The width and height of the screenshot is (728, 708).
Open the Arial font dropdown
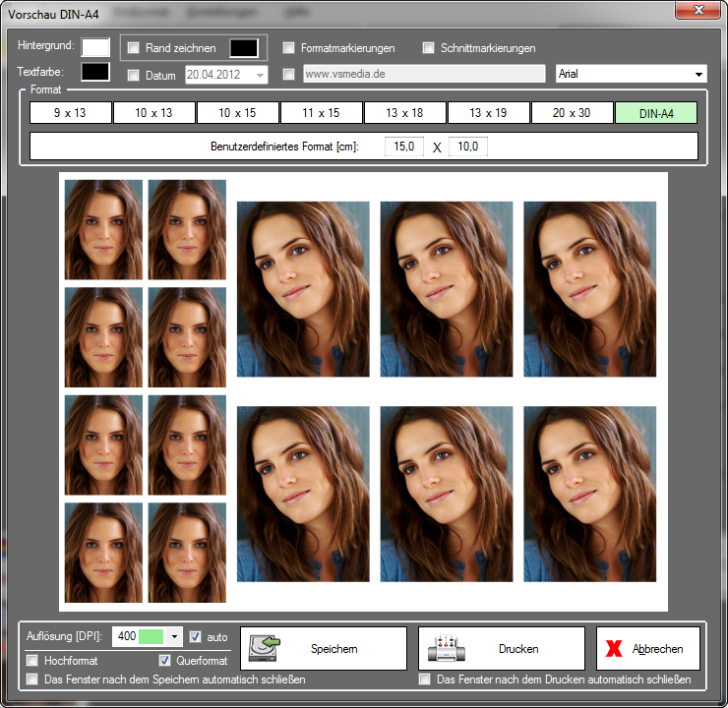[x=698, y=75]
